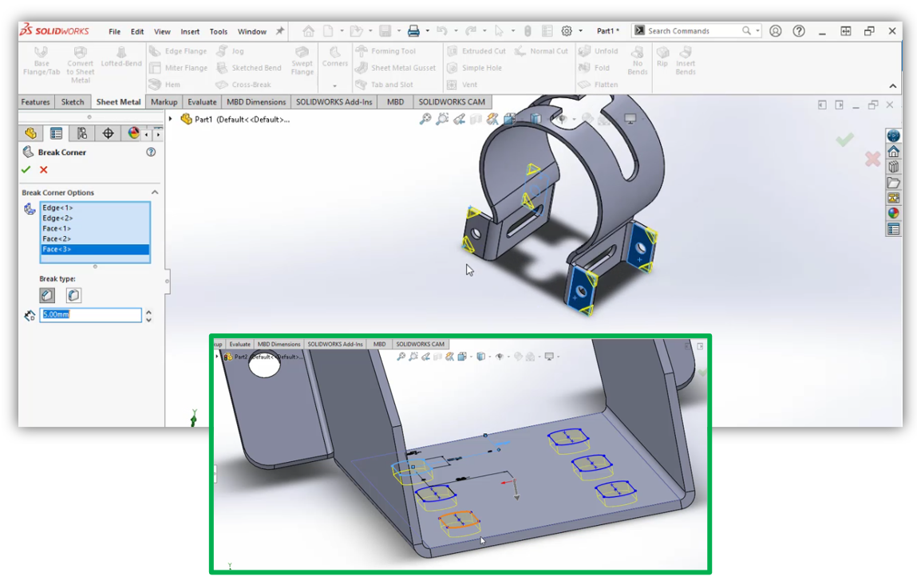Viewport: 917px width, 588px height.
Task: Toggle the No Bends tool
Action: pos(638,61)
